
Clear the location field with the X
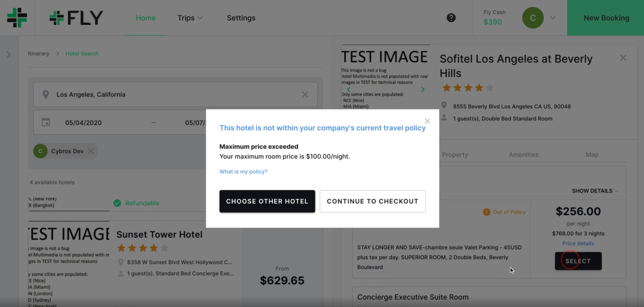coord(305,94)
